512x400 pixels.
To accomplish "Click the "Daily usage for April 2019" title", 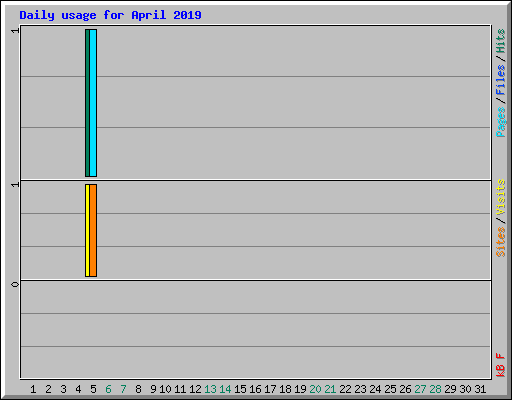I will 110,15.
